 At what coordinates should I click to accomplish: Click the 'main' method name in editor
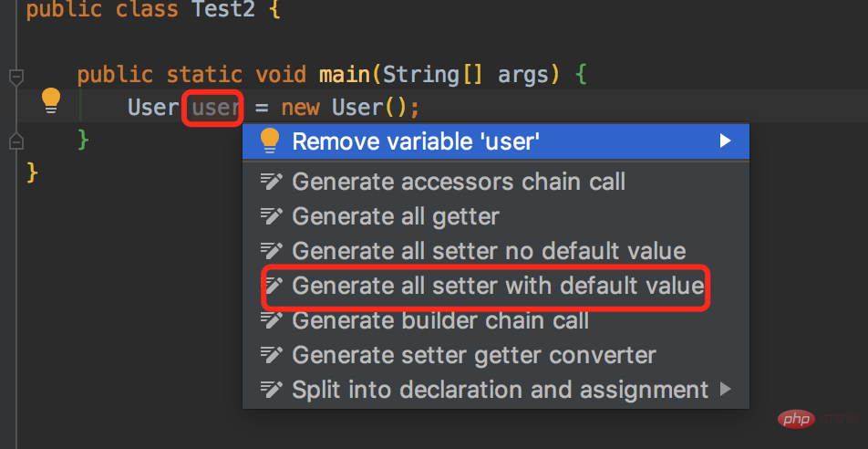pos(344,74)
